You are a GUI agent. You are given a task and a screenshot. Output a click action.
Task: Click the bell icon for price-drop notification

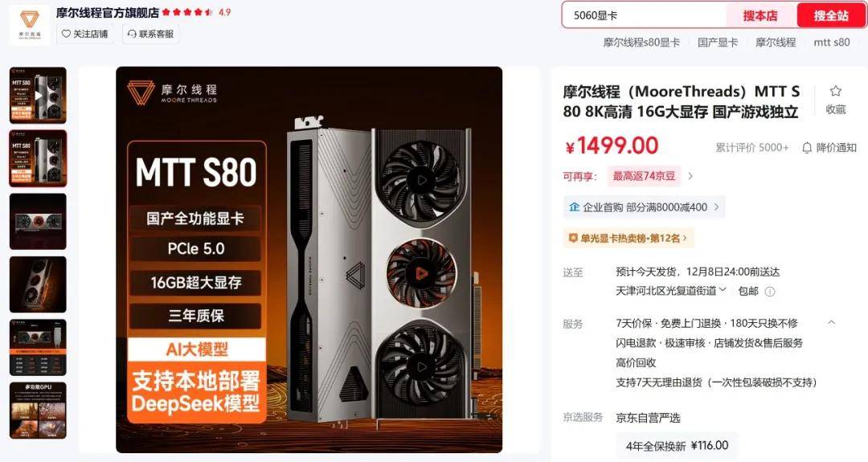(x=807, y=147)
